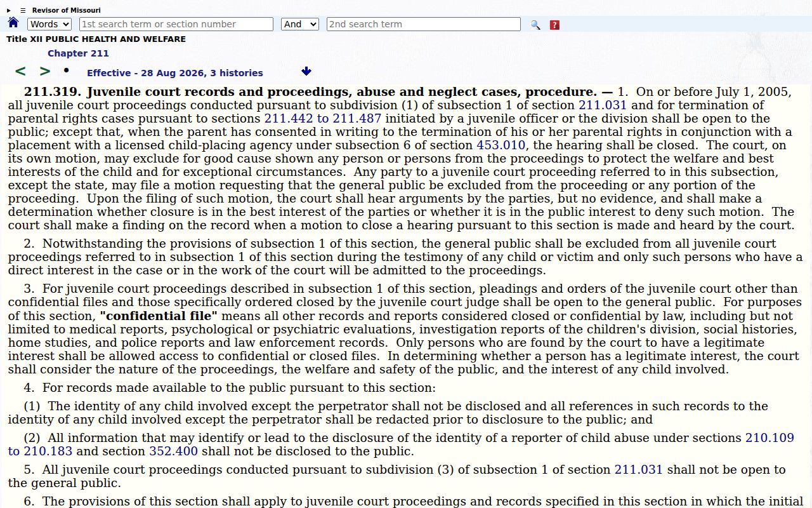Screen dimensions: 812x508
Task: Expand the triangle at the top-left corner
Action: tap(9, 10)
